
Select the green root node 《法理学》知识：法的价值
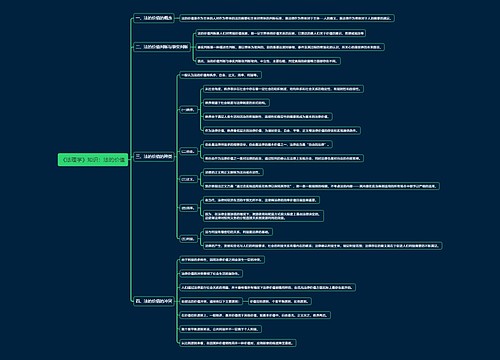pos(93,160)
